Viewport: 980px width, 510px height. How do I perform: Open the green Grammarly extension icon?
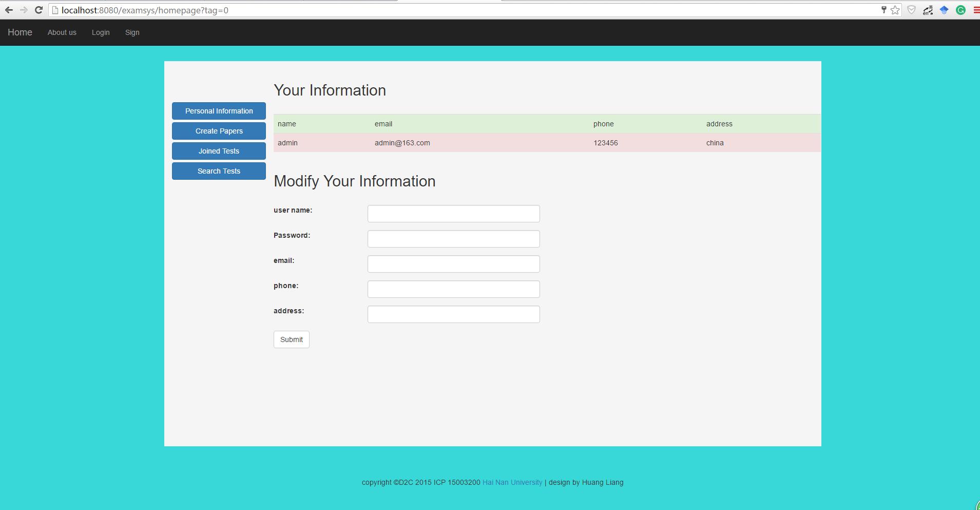pos(960,10)
